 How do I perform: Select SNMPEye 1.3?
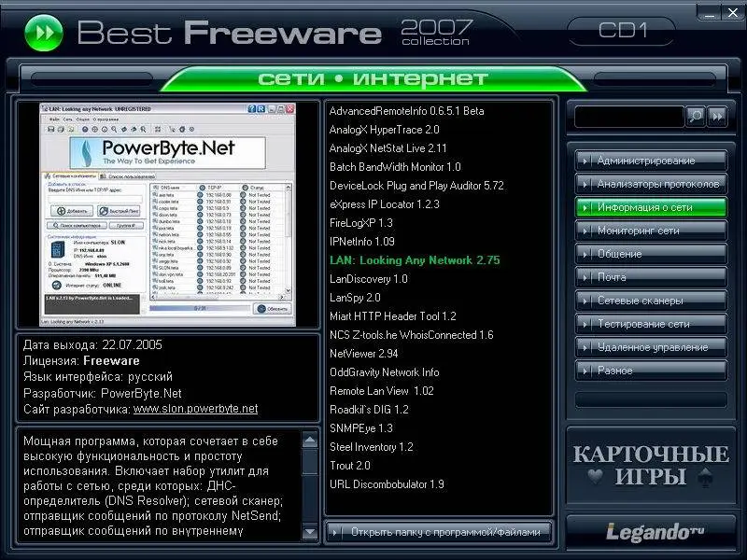pyautogui.click(x=360, y=428)
